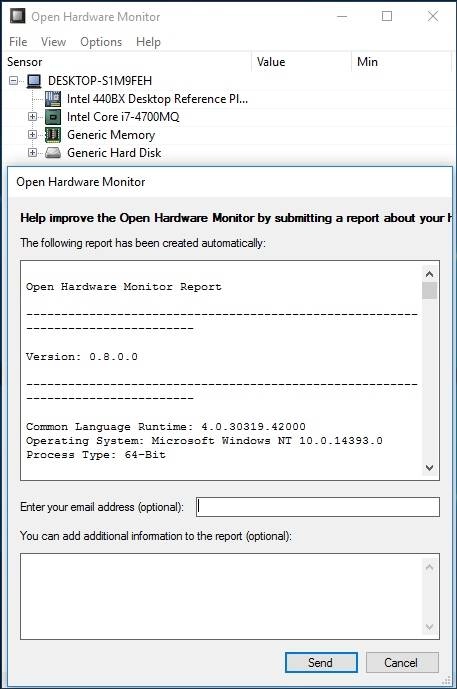
Task: Focus the email address input field
Action: 318,507
